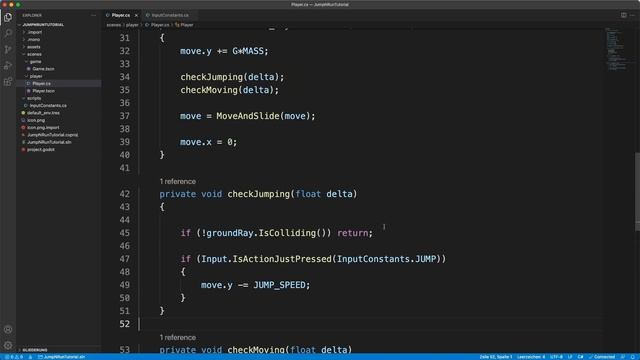
Task: Click the LF line ending indicator
Action: [x=570, y=357]
